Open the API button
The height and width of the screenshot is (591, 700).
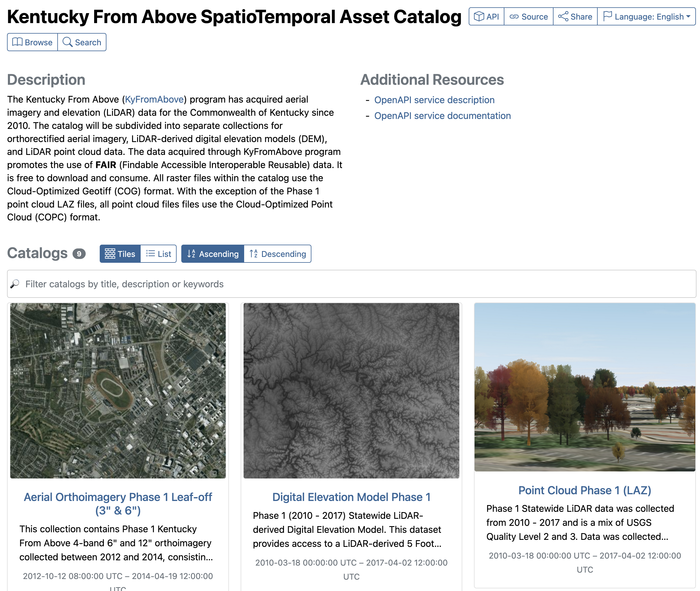[487, 16]
